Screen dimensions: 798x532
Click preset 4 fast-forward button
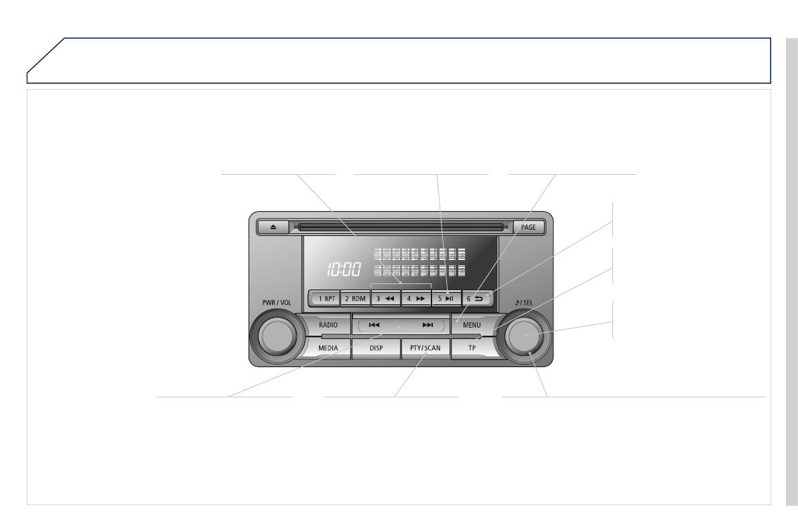(x=416, y=298)
